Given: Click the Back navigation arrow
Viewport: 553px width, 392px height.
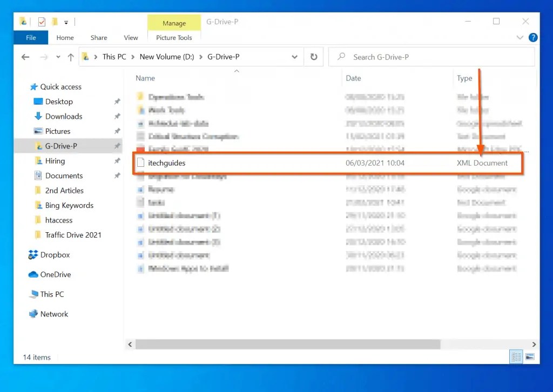Looking at the screenshot, I should pyautogui.click(x=25, y=57).
